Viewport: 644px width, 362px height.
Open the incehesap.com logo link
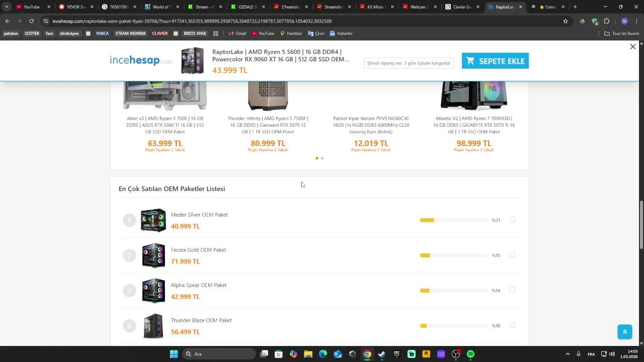pos(141,61)
